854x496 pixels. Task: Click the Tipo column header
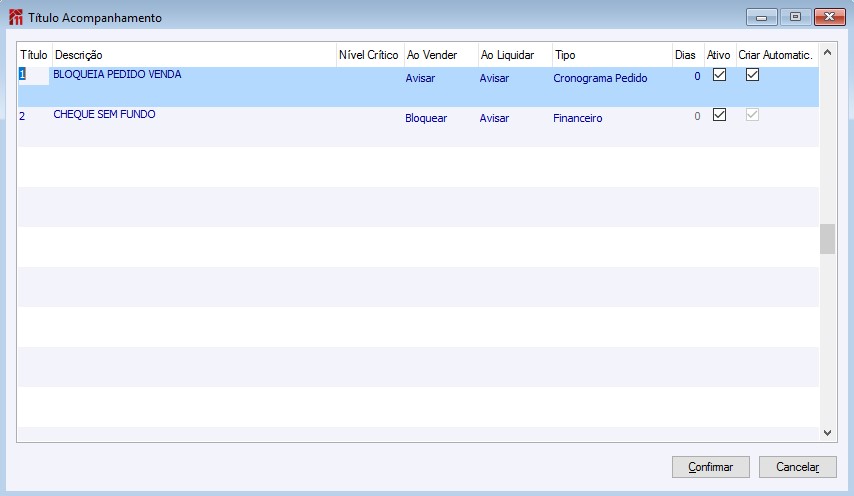point(612,55)
